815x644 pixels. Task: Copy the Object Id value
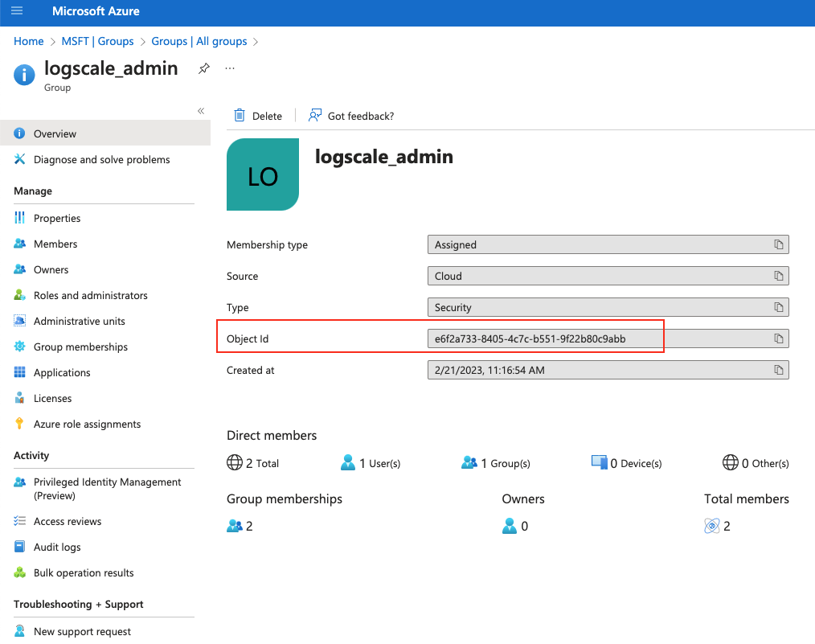click(x=778, y=338)
